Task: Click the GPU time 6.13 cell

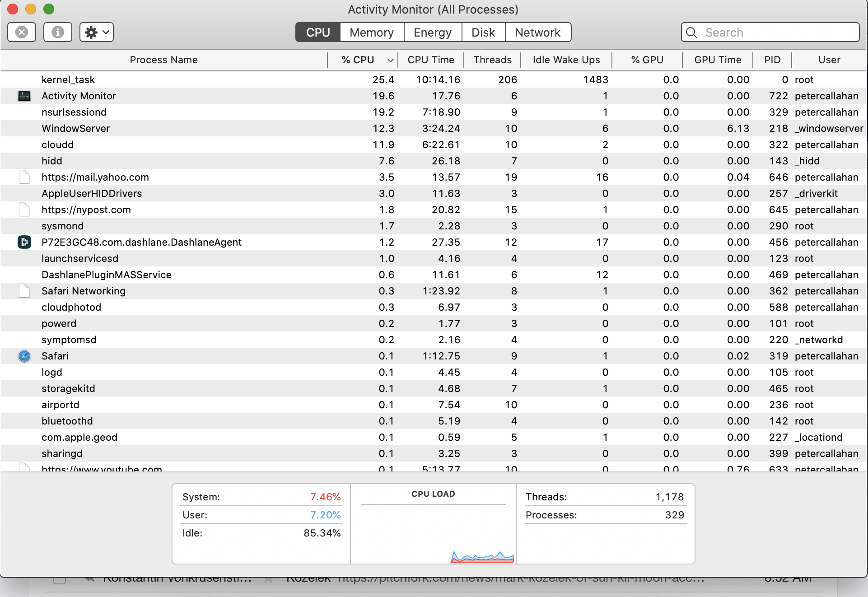Action: [738, 128]
